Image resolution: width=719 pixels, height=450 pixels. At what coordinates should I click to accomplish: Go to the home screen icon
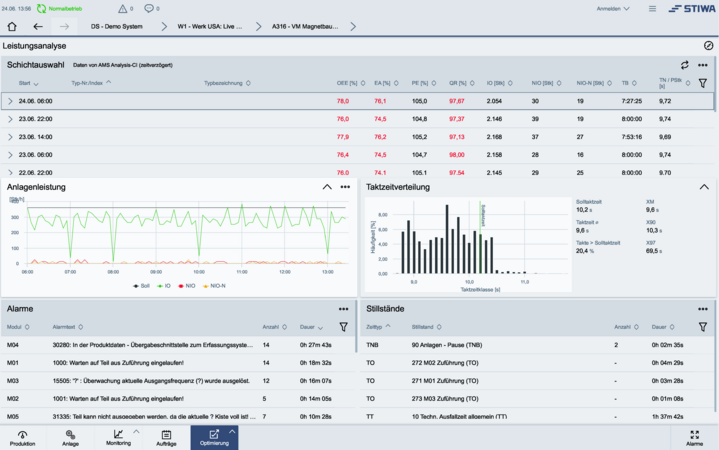(x=12, y=27)
